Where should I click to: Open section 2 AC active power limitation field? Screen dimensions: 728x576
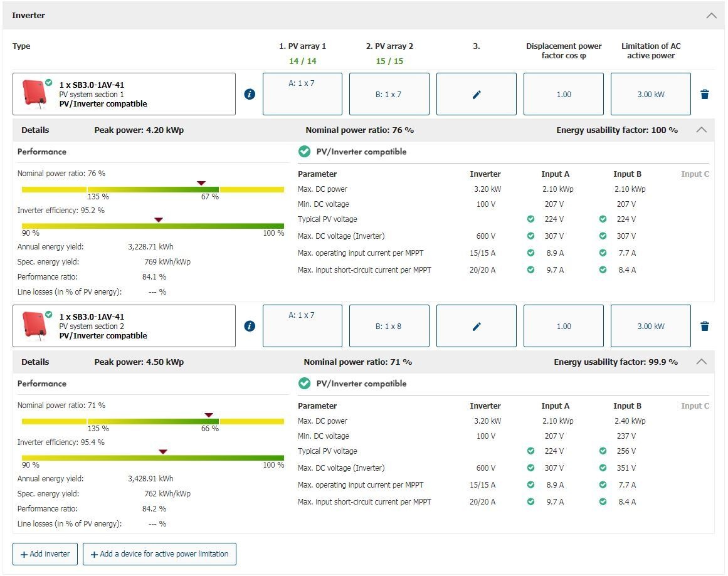point(650,326)
